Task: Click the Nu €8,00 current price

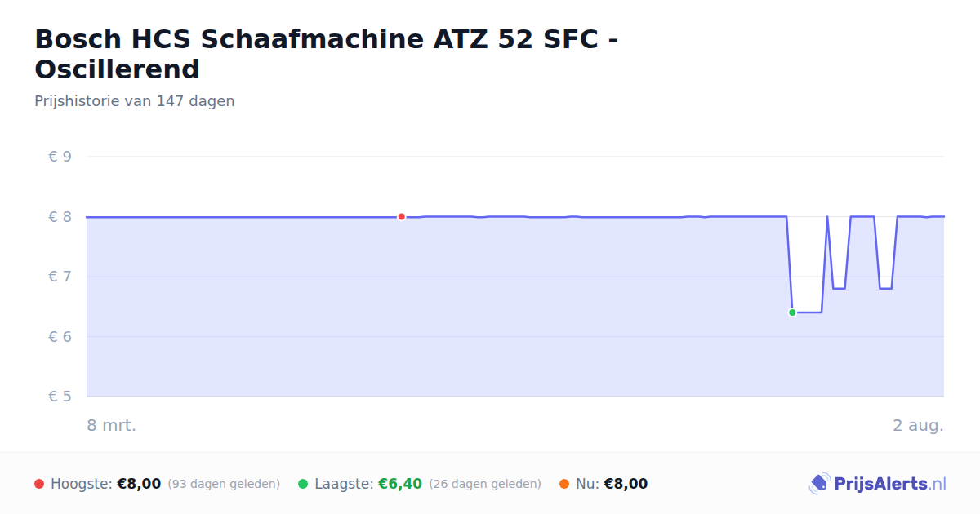Action: coord(626,484)
